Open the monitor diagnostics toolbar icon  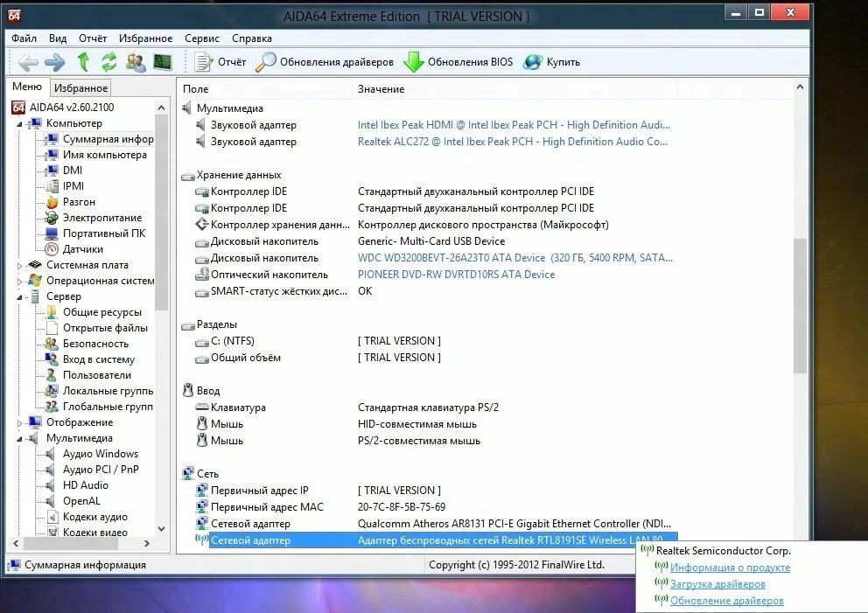(x=163, y=62)
